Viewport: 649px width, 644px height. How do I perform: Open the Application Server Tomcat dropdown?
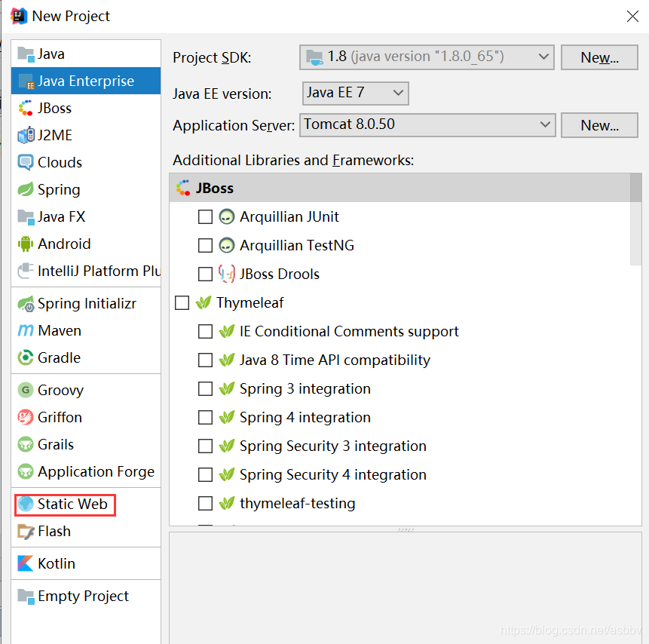tap(427, 125)
